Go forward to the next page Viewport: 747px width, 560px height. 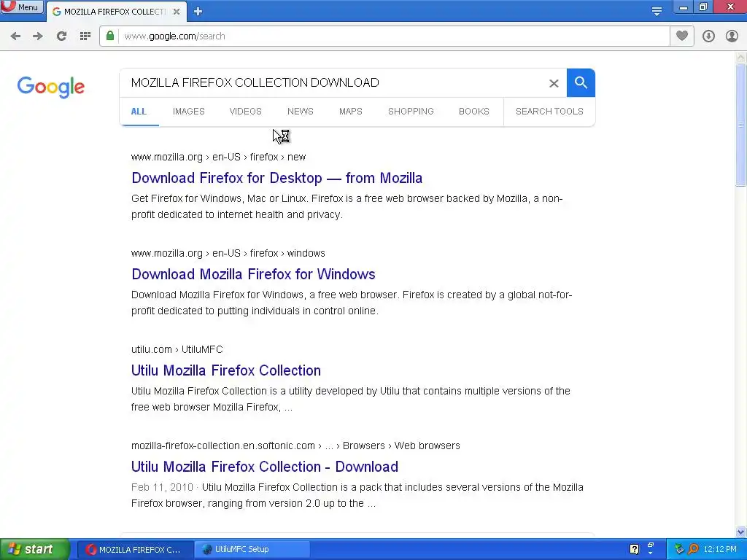(38, 36)
